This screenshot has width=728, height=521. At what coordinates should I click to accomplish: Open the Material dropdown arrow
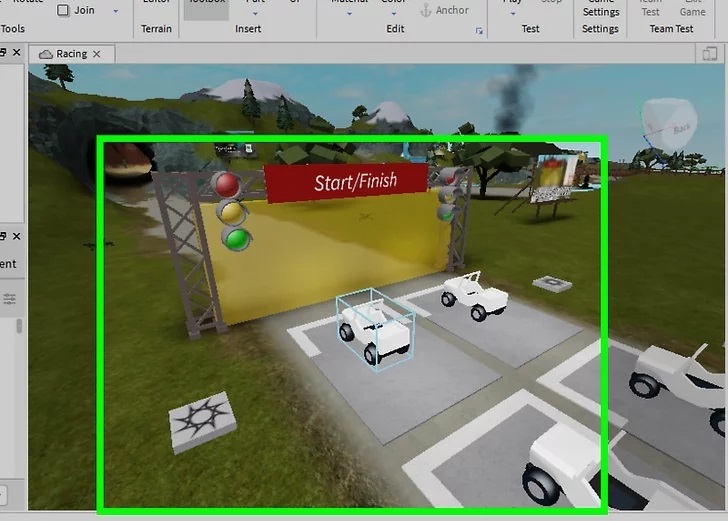click(x=349, y=13)
